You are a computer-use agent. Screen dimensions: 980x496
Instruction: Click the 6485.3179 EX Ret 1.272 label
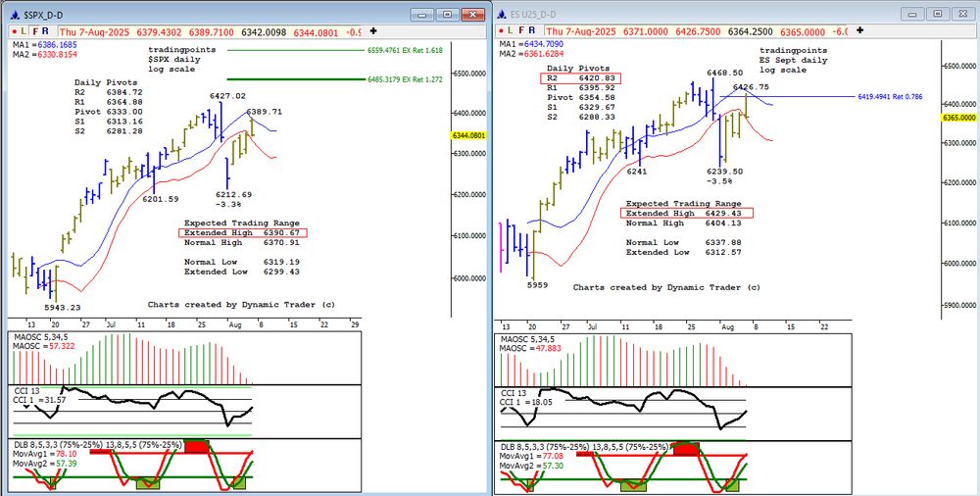(406, 79)
